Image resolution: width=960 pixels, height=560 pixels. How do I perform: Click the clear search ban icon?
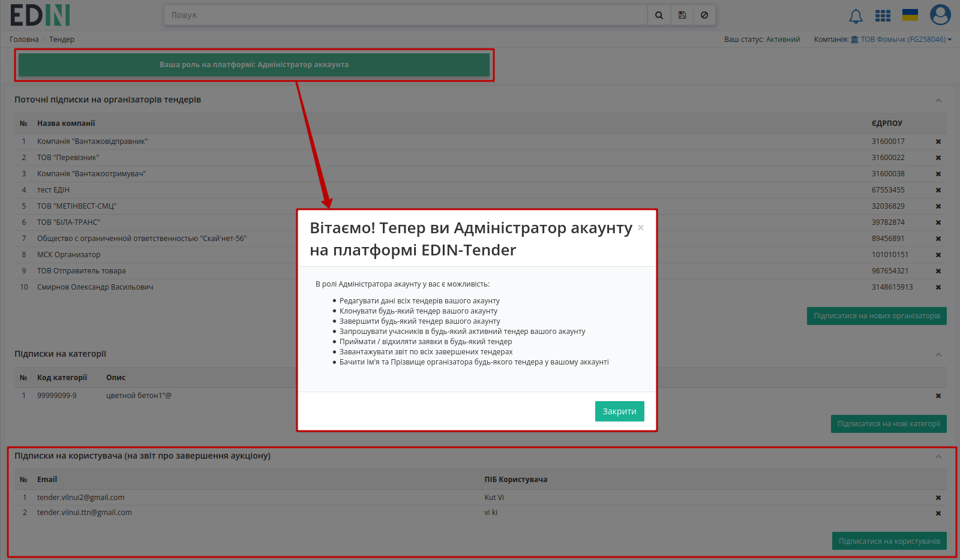pyautogui.click(x=704, y=16)
